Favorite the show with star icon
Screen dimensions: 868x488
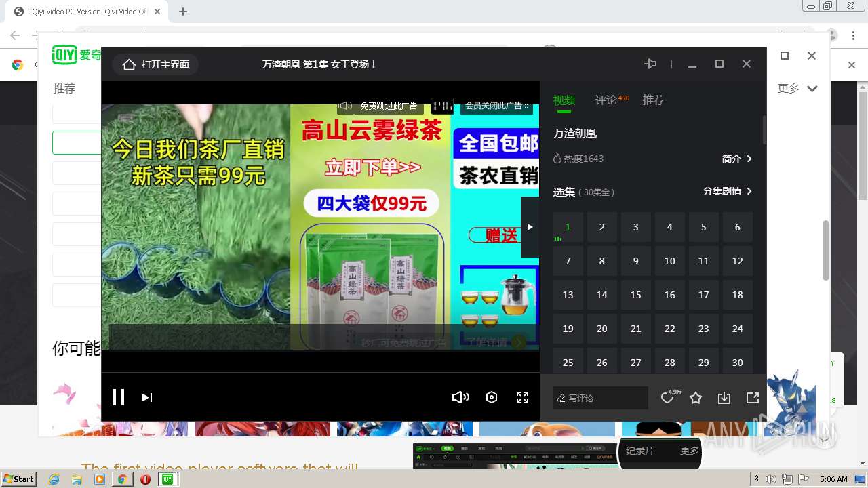click(696, 398)
